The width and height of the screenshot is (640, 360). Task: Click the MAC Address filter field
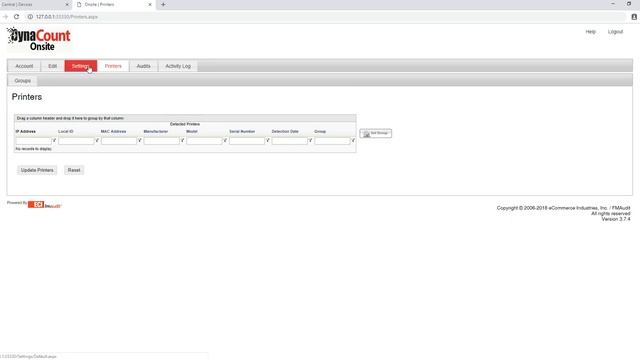pos(119,141)
